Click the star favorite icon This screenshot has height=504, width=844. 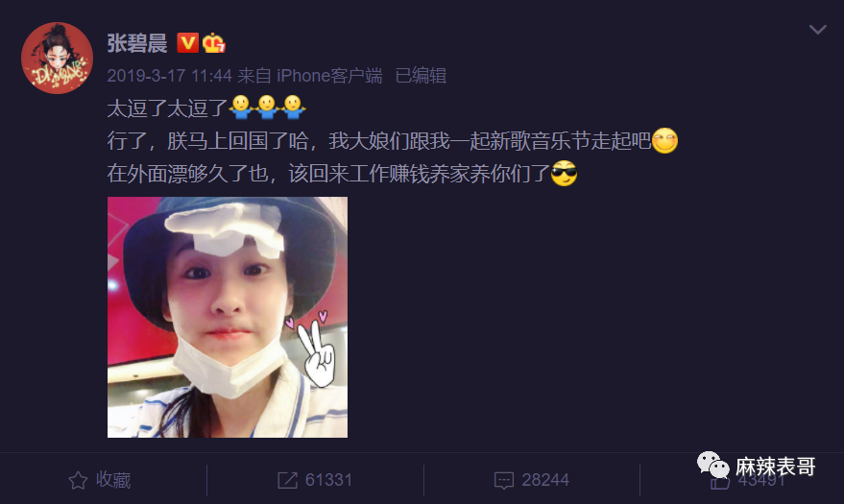[x=78, y=480]
